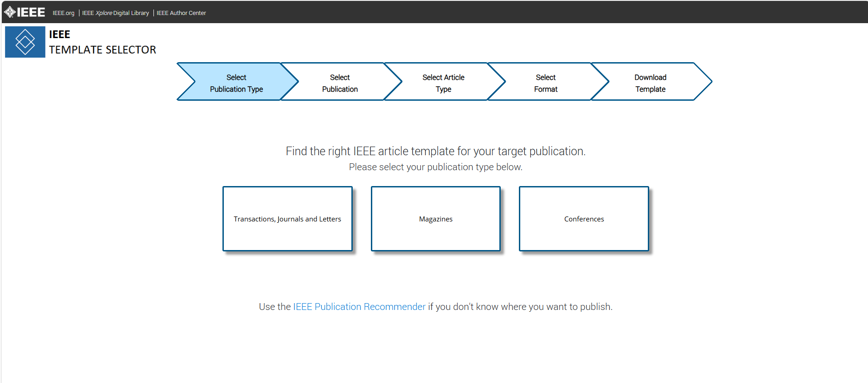Click the TEMPLATE SELECTOR heading text
The height and width of the screenshot is (383, 868).
(x=103, y=50)
